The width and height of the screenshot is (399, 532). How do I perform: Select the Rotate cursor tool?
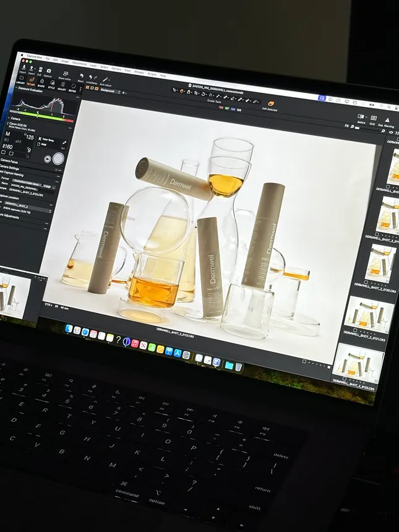pyautogui.click(x=204, y=94)
